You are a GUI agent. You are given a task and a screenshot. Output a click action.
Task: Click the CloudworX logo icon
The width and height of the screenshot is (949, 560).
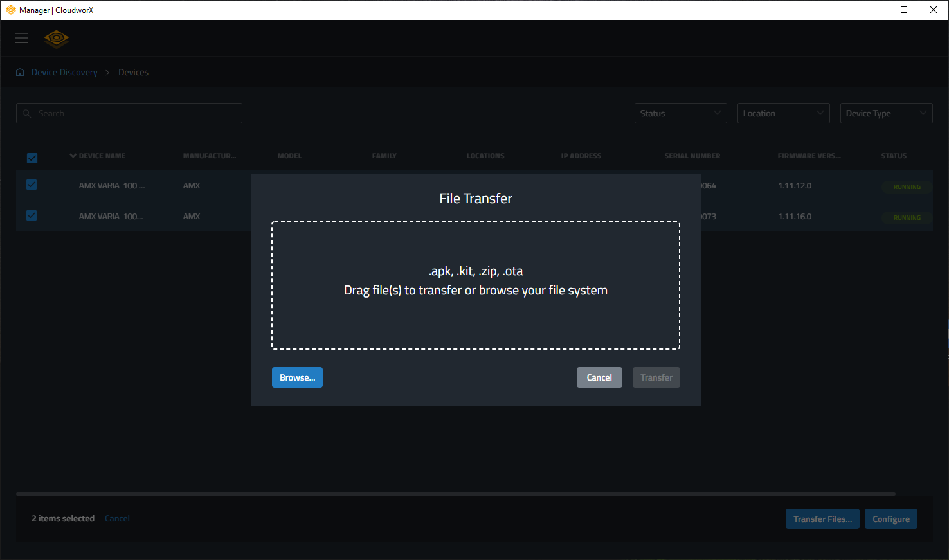coord(57,39)
